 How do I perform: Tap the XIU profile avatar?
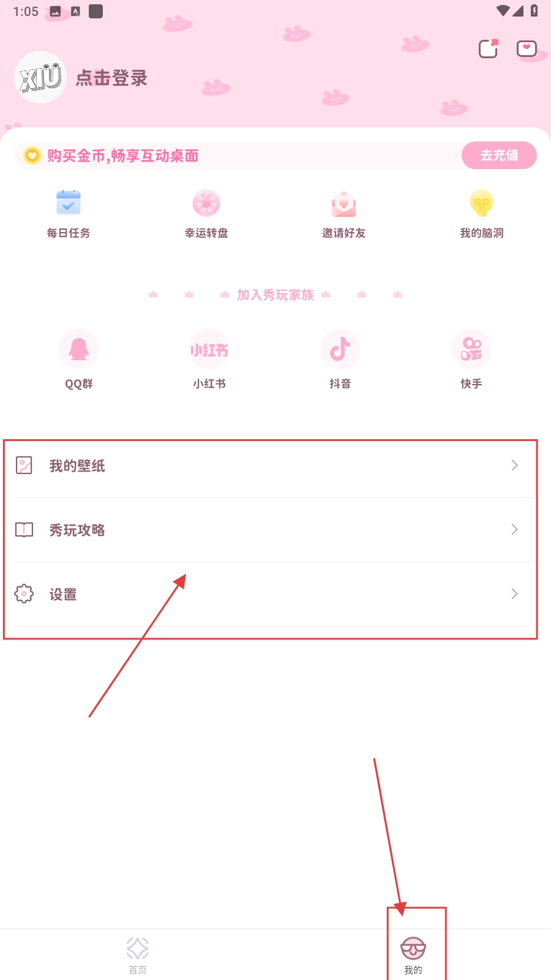(x=40, y=77)
